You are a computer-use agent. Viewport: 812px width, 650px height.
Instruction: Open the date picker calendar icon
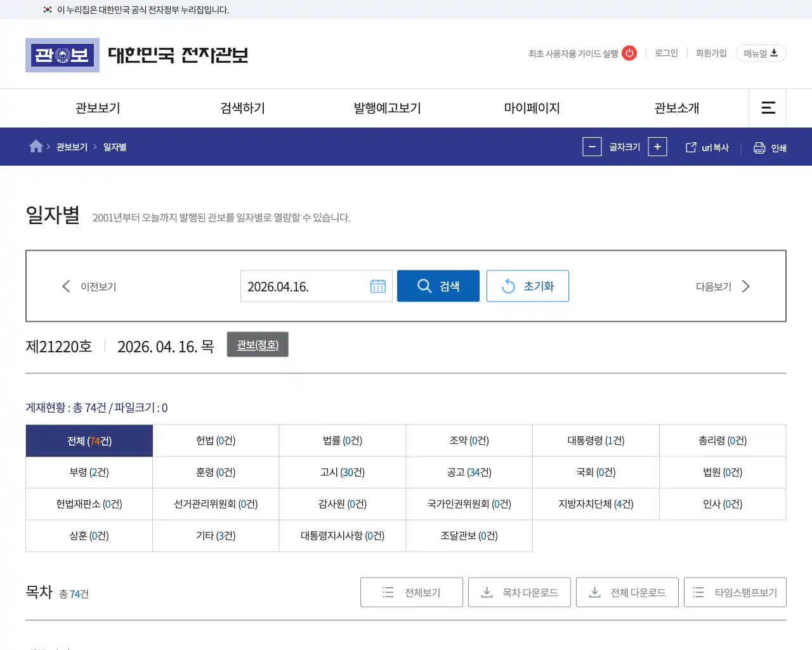pyautogui.click(x=379, y=286)
